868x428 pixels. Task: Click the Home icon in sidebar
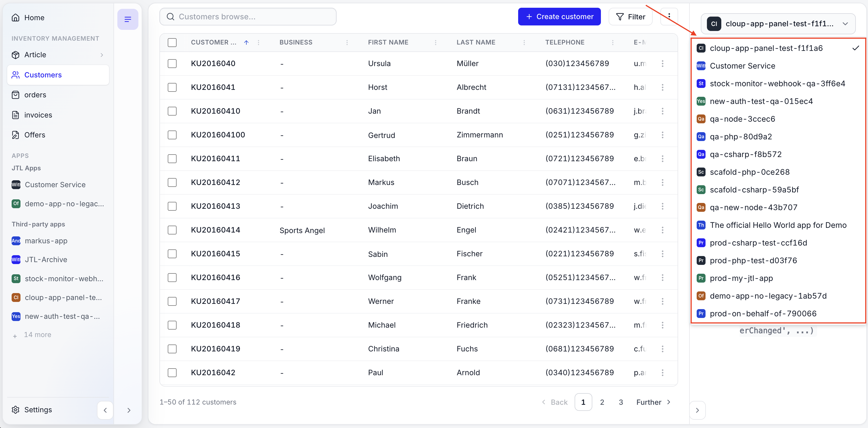pyautogui.click(x=15, y=17)
